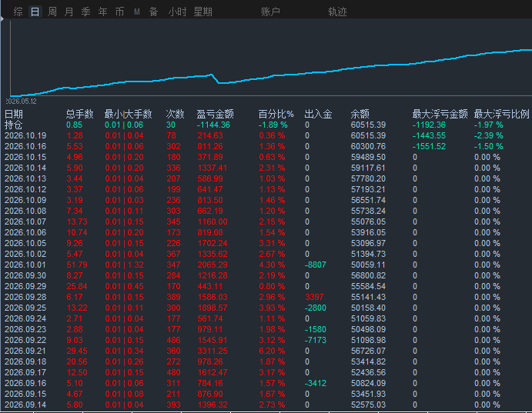Open the 季 (quarterly) tab
Image resolution: width=532 pixels, height=413 pixels.
(x=85, y=12)
